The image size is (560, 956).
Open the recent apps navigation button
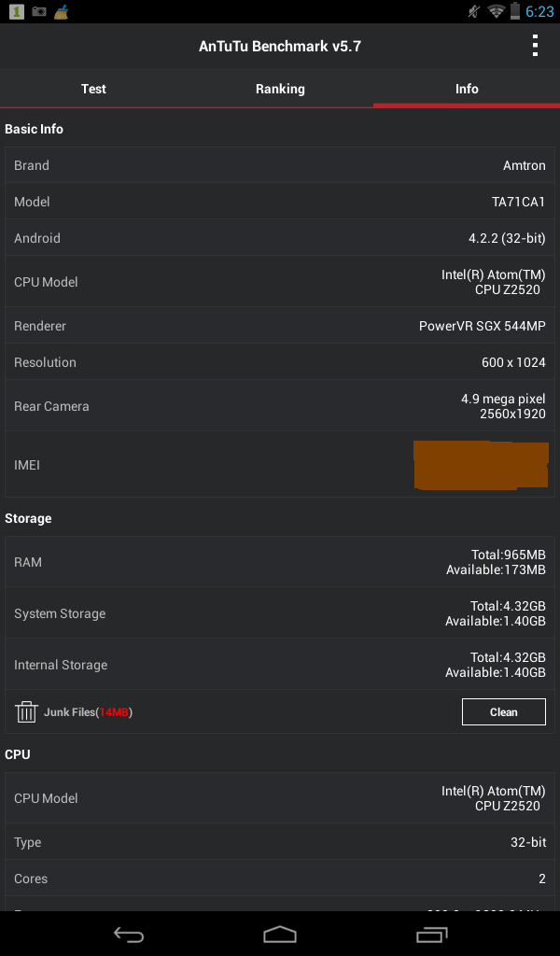(x=431, y=935)
